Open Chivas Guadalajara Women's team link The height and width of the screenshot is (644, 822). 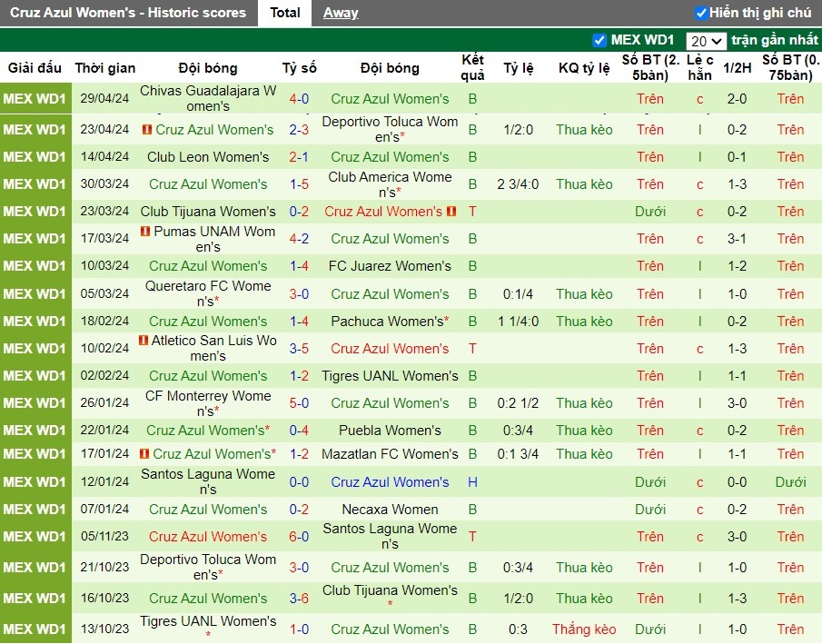coord(208,98)
